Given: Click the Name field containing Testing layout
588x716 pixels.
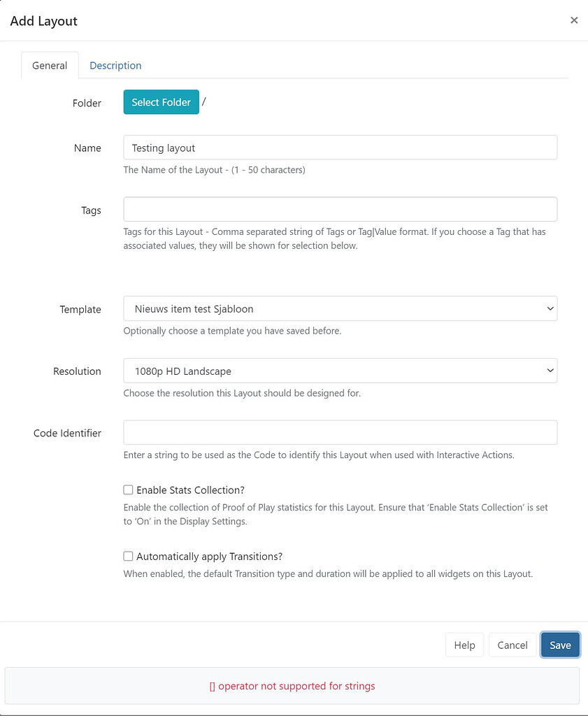Looking at the screenshot, I should point(340,148).
